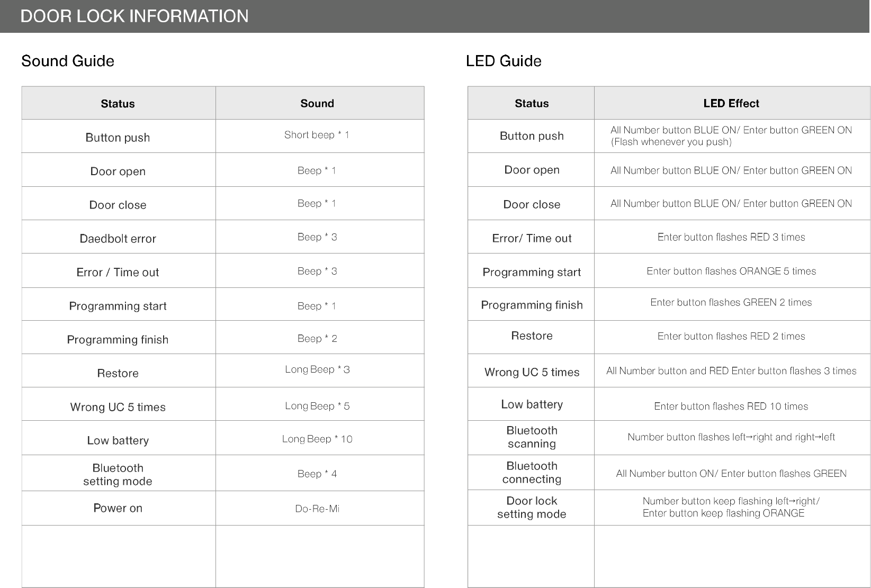Click the Short beep * 1 cell
The width and height of the screenshot is (871, 588).
(317, 135)
